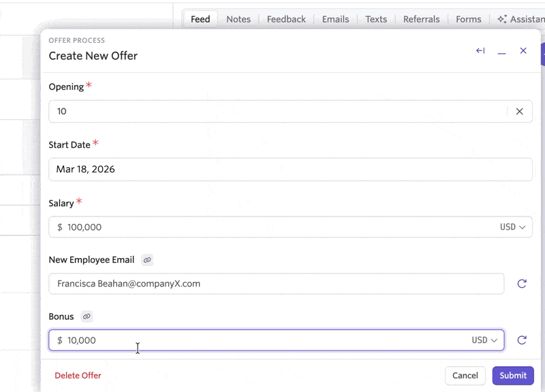This screenshot has width=545, height=392.
Task: Click the link icon beside New Employee Email
Action: (x=147, y=260)
